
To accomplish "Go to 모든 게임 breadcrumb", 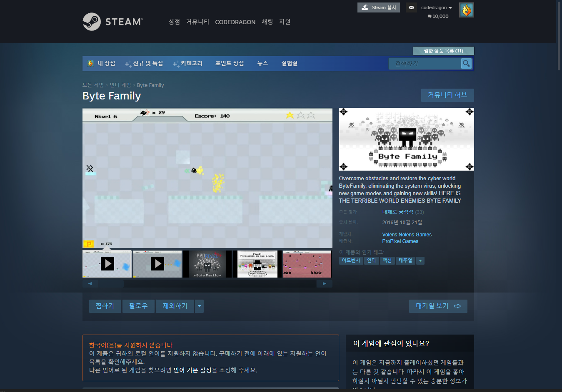I will pos(93,85).
